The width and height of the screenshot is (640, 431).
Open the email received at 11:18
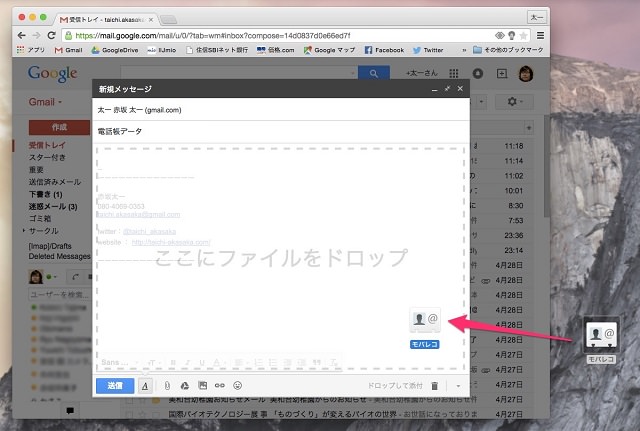514,146
